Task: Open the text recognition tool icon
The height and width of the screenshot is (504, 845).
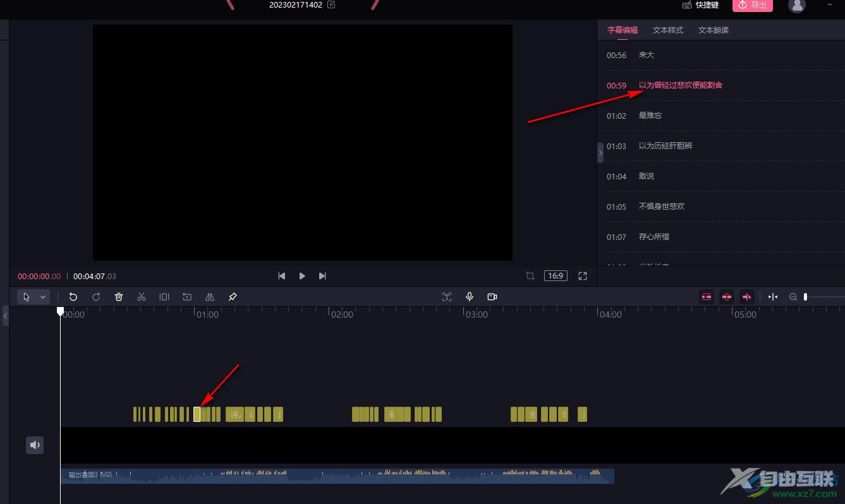Action: pos(447,297)
